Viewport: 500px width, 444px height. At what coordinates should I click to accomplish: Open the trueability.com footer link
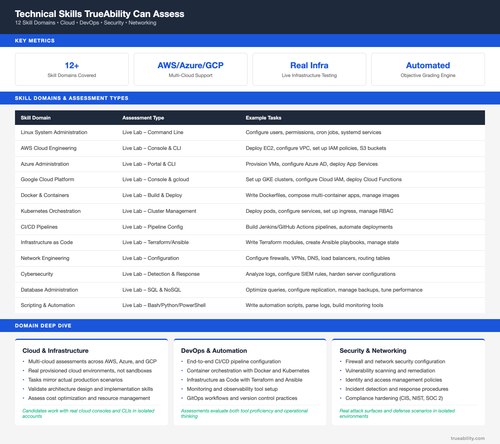click(468, 438)
